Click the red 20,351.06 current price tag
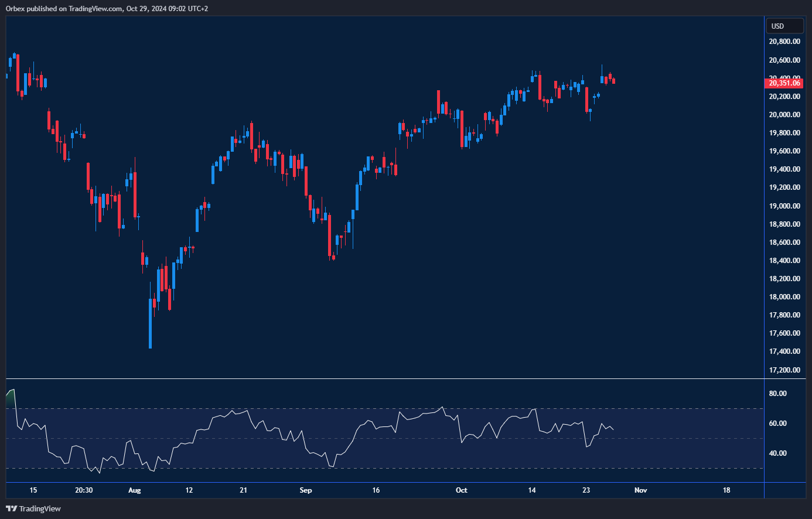The image size is (812, 519). tap(784, 83)
